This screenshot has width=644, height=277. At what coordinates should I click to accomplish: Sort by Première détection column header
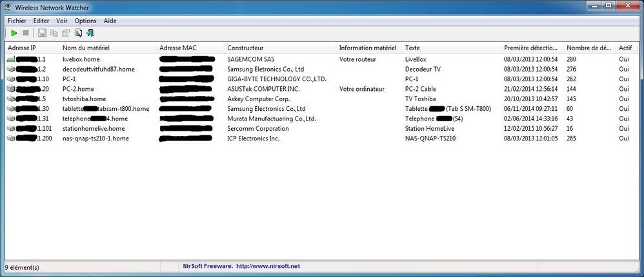533,48
